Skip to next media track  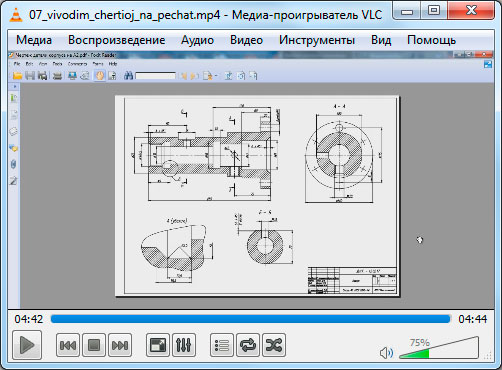[120, 345]
